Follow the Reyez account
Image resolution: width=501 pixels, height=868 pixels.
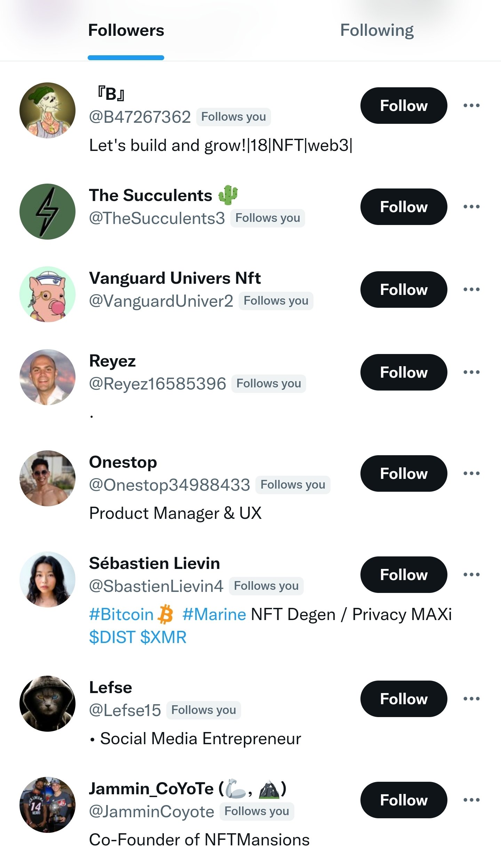(x=404, y=372)
